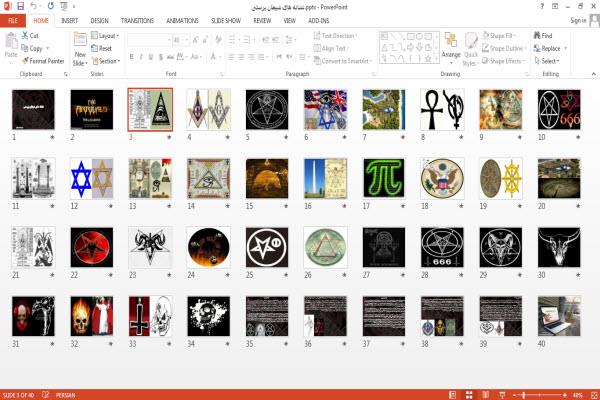600x400 pixels.
Task: Click the align left paragraph icon
Action: click(x=232, y=57)
